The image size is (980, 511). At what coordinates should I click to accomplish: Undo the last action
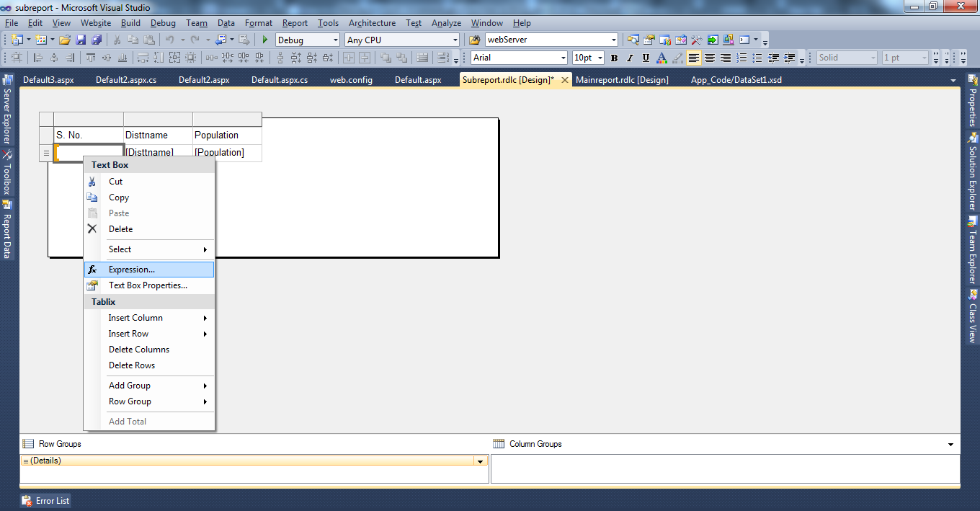tap(171, 39)
